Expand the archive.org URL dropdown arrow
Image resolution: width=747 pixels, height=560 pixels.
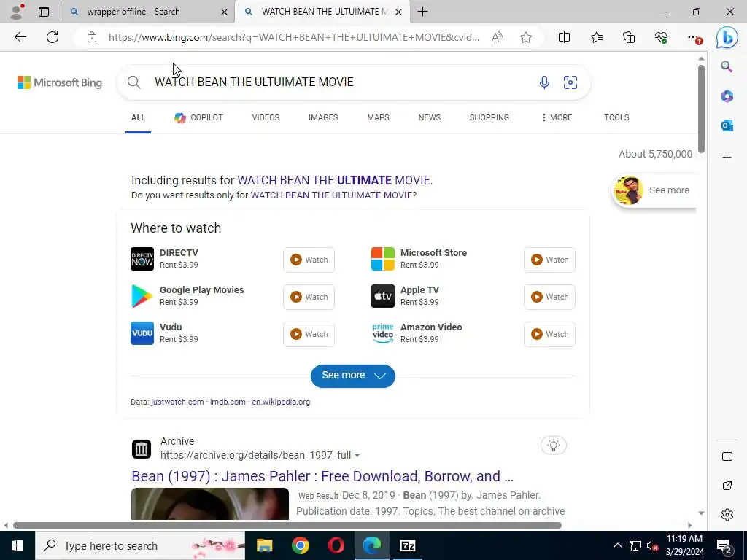[357, 456]
